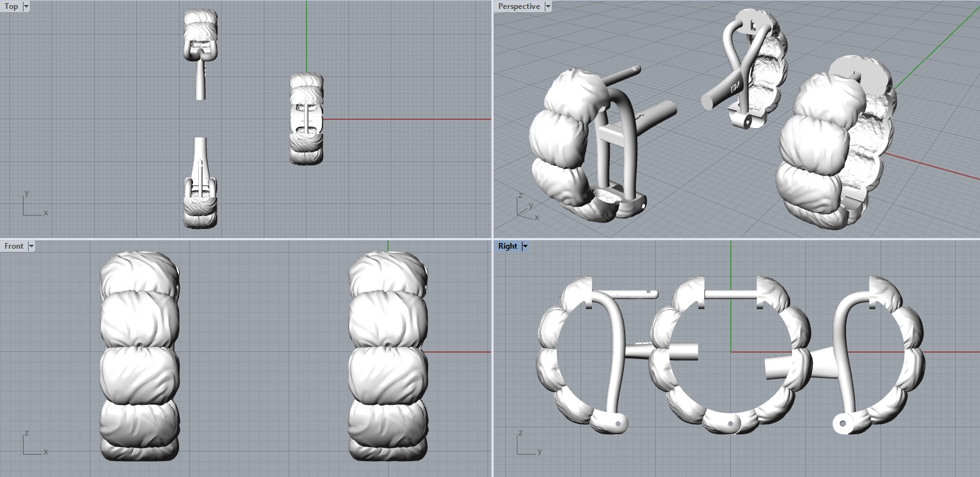This screenshot has height=477, width=980.
Task: Activate the Right viewport title label
Action: point(508,246)
